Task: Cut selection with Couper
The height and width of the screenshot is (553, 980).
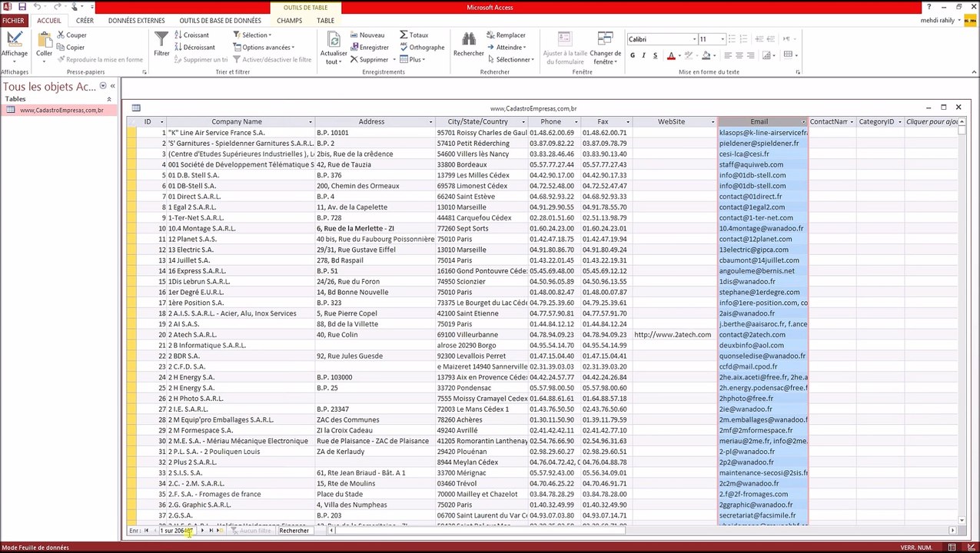Action: (x=71, y=35)
